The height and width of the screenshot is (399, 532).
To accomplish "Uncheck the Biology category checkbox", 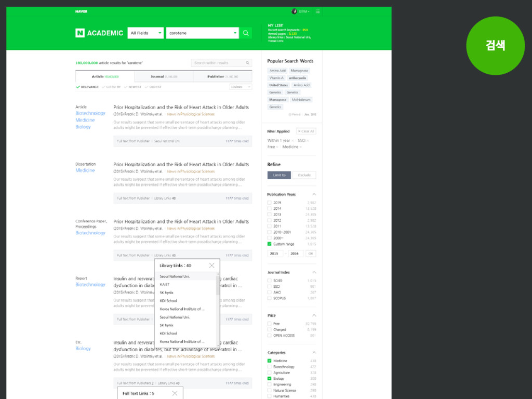I will [x=270, y=378].
